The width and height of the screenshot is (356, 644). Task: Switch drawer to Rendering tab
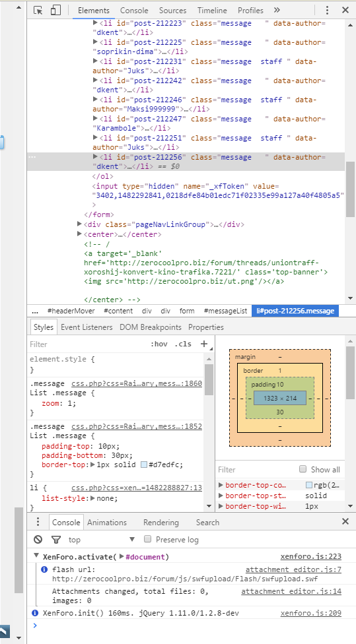point(160,523)
